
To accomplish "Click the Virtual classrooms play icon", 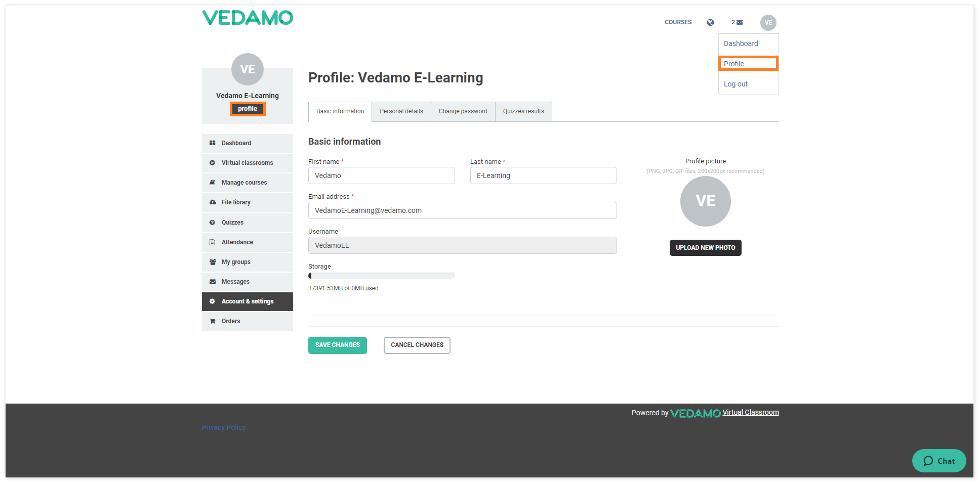I will (213, 163).
